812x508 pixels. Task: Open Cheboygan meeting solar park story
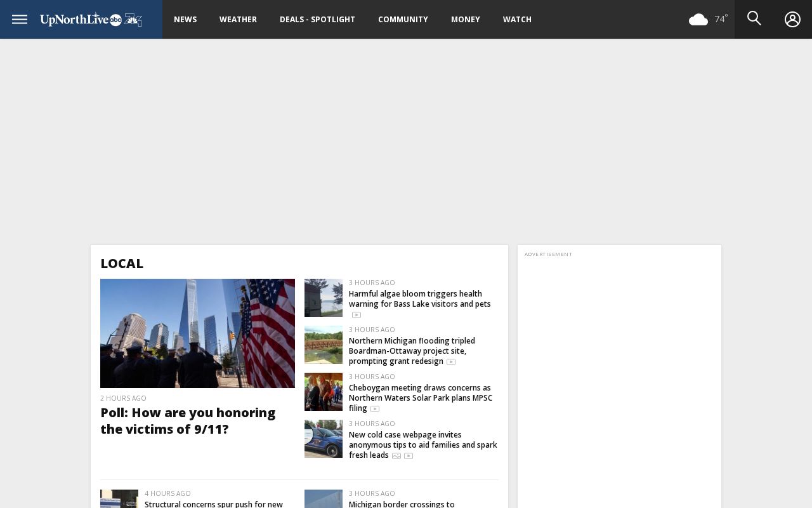(421, 398)
